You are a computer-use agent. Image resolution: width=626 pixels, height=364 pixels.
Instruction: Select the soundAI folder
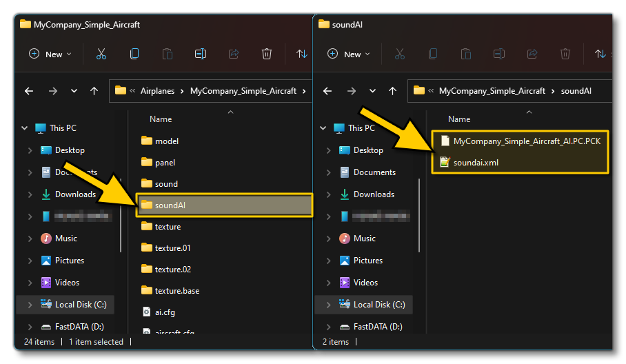[x=170, y=205]
